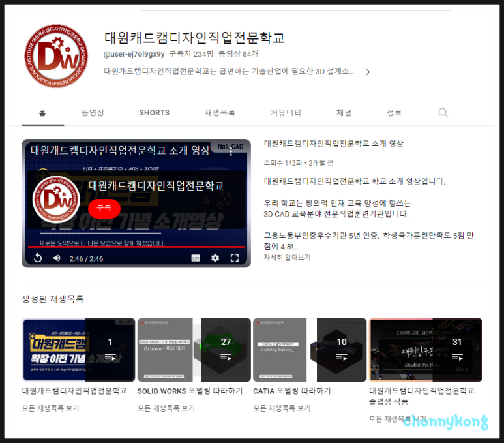Screen dimensions: 504x443
Task: Click the play-all icon on the 10 playlist overlay
Action: (342, 357)
